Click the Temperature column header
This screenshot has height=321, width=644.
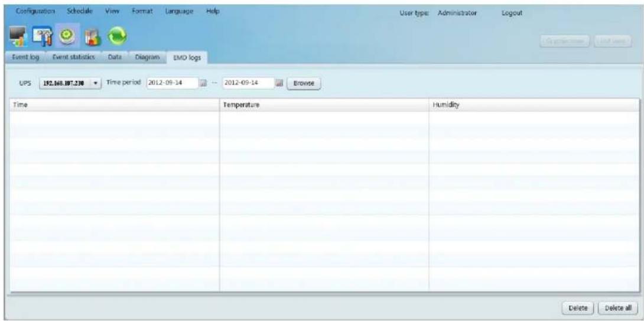(324, 105)
